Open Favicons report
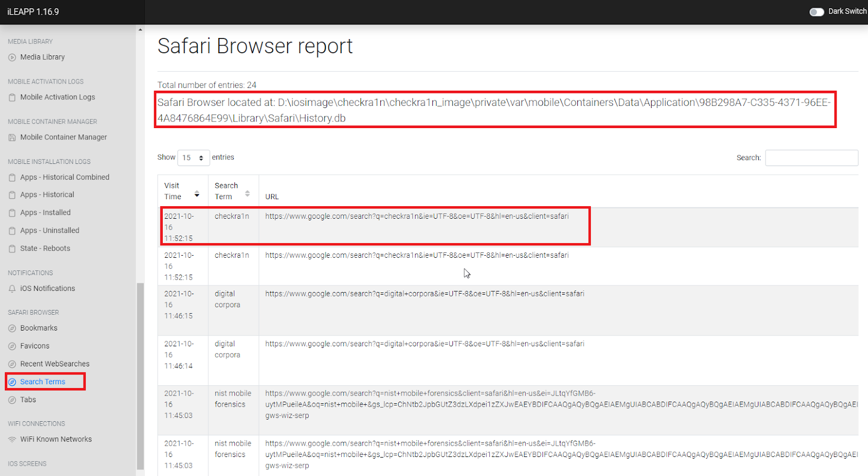The width and height of the screenshot is (868, 476). tap(35, 346)
